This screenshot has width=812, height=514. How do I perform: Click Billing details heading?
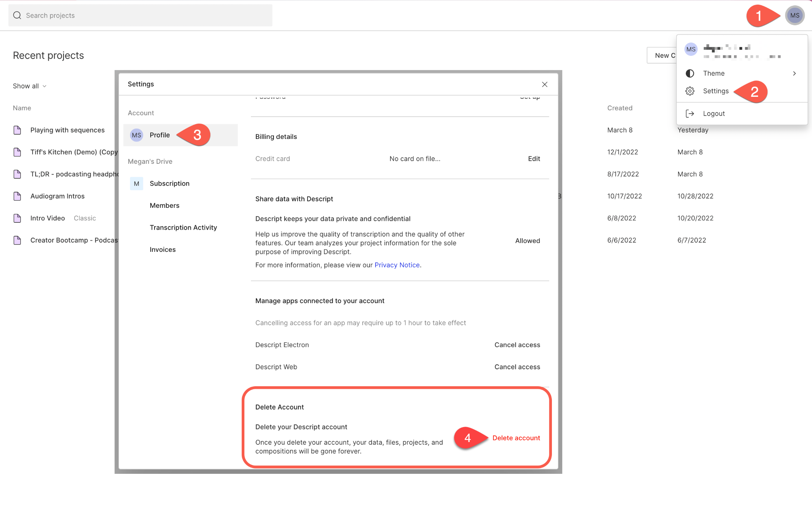click(x=276, y=137)
